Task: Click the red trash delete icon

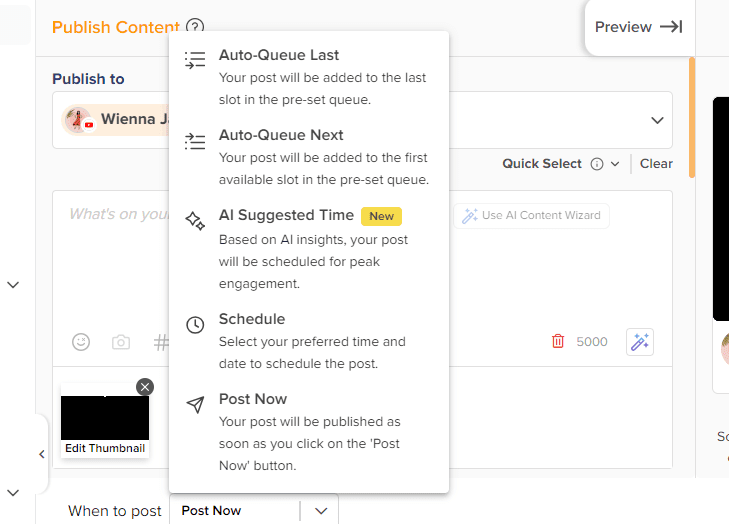Action: coord(558,342)
